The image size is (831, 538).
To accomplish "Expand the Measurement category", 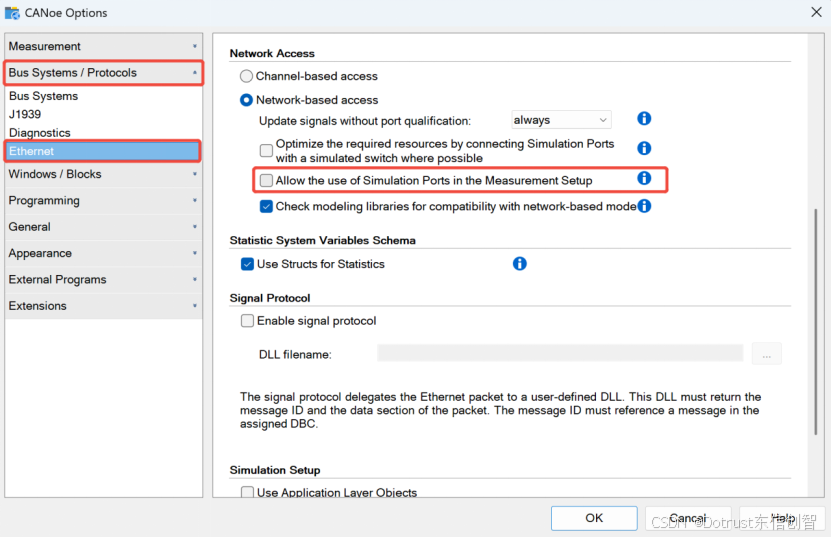I will [103, 47].
